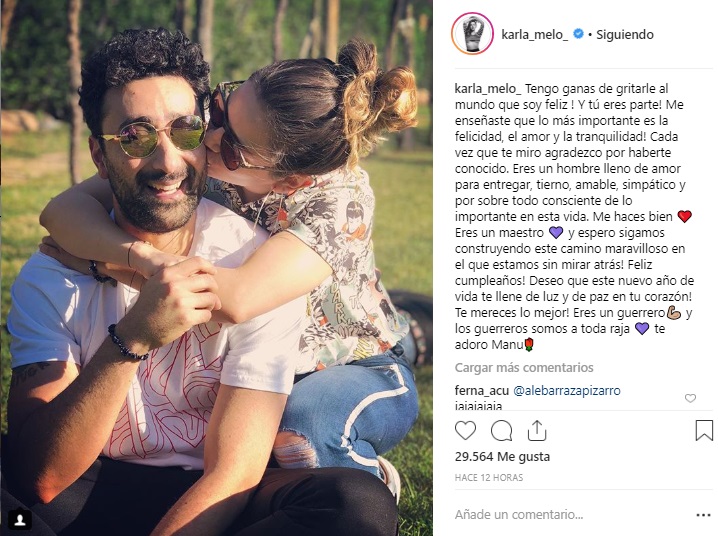Open commenter ferna_acu's profile
This screenshot has width=718, height=536.
coord(482,390)
